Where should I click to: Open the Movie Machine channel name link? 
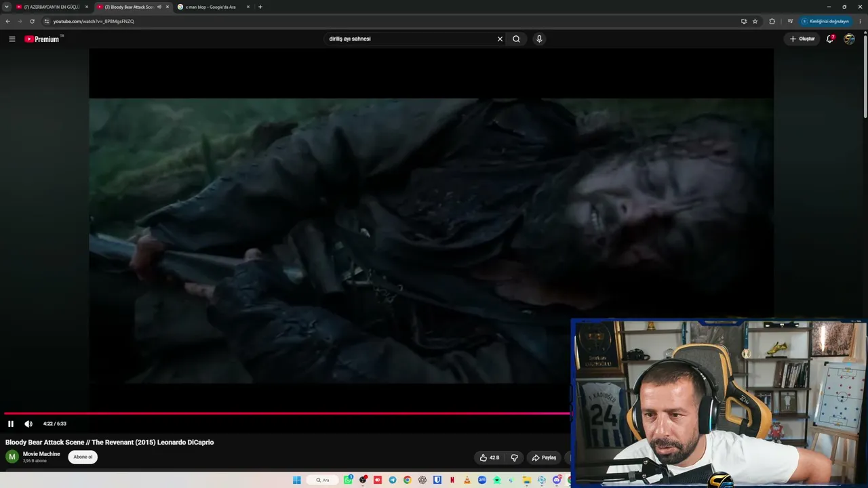pos(41,454)
